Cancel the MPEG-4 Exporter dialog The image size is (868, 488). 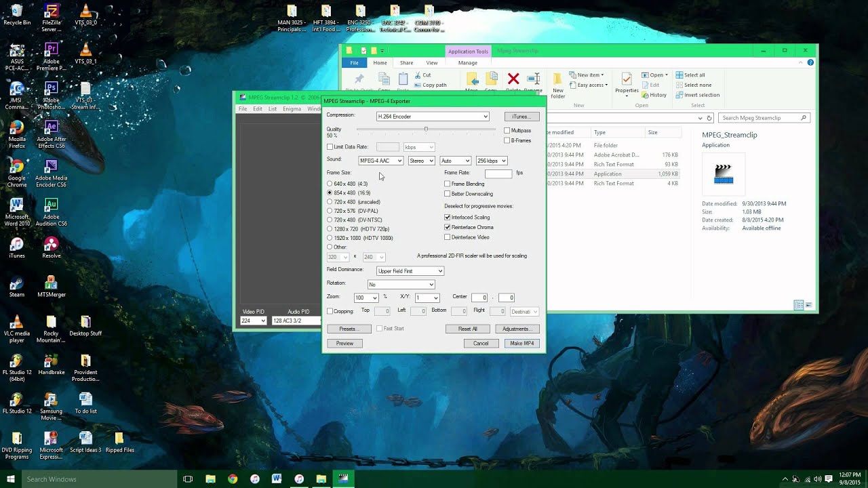pos(481,344)
